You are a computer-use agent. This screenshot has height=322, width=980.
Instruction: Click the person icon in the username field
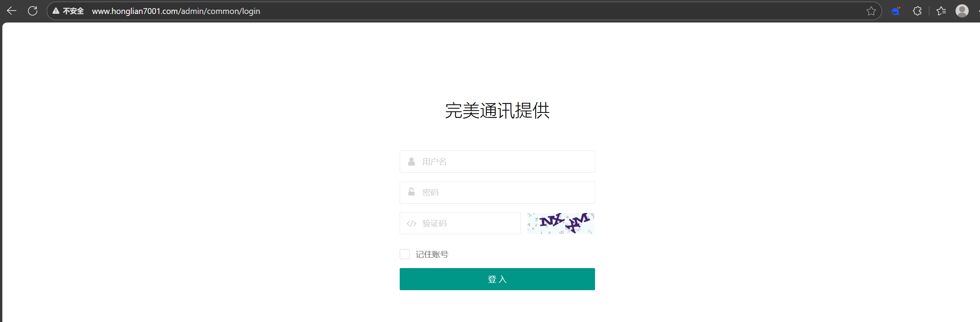(x=411, y=162)
